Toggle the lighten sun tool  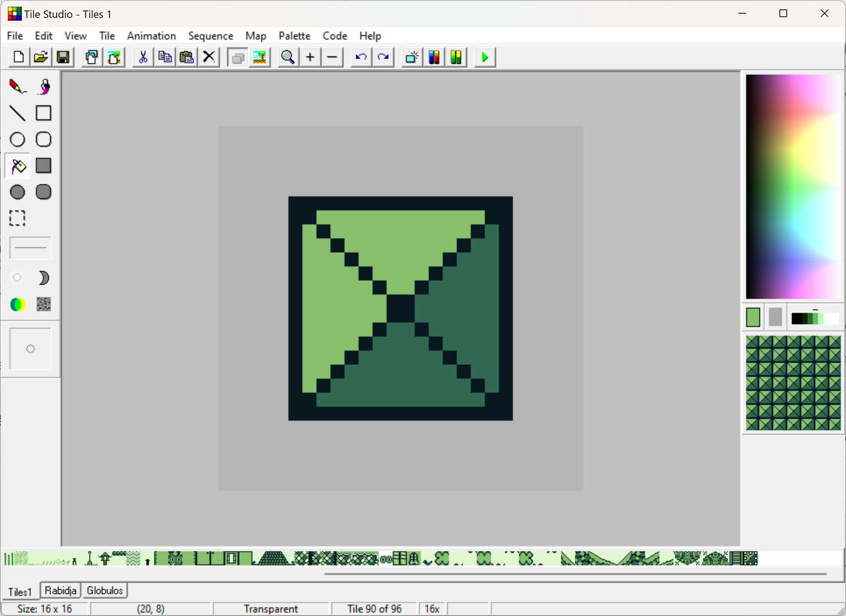tap(17, 278)
